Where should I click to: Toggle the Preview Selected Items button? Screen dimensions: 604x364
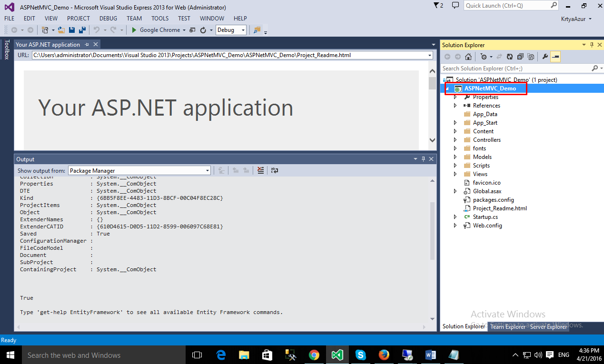coord(555,57)
